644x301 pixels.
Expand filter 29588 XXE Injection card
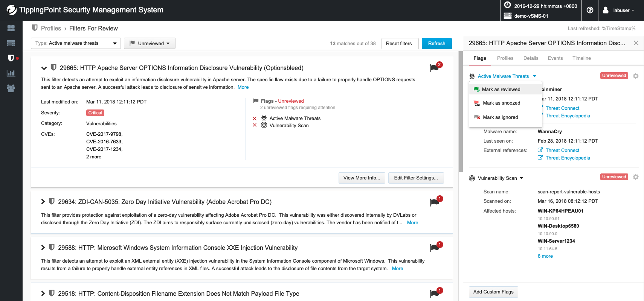click(43, 248)
